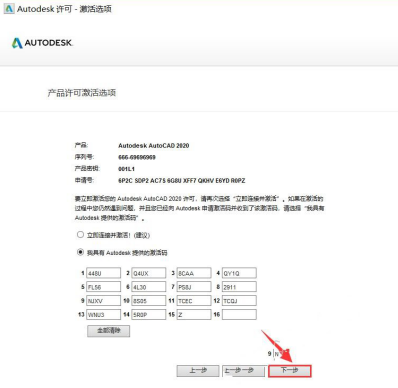The width and height of the screenshot is (398, 388).
Task: Focus activation code field 11 containing TCEC
Action: [x=194, y=301]
